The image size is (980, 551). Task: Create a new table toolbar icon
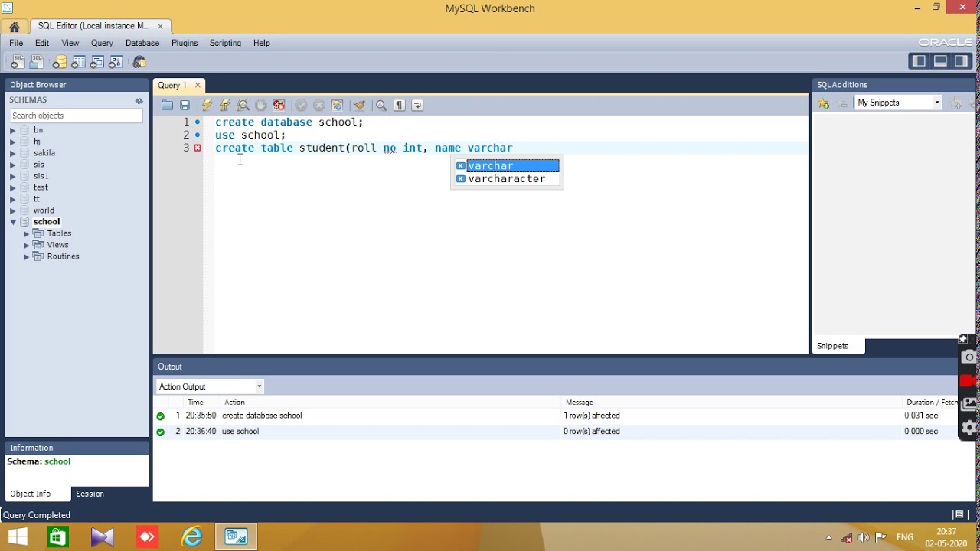tap(78, 62)
